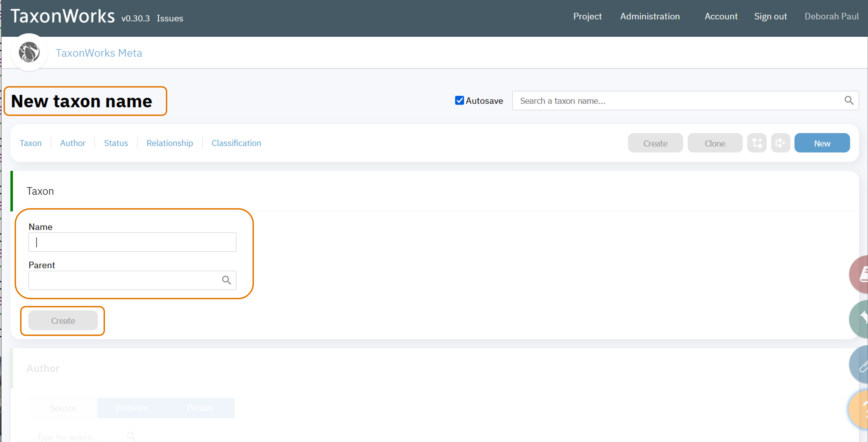Click the TaxonWorks dragon logo icon

(x=29, y=52)
